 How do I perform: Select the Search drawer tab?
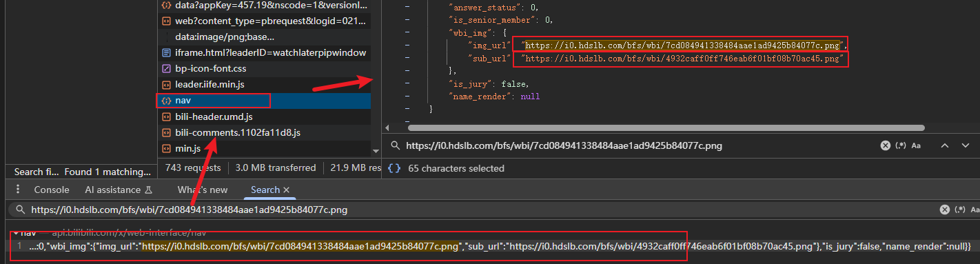tap(265, 190)
